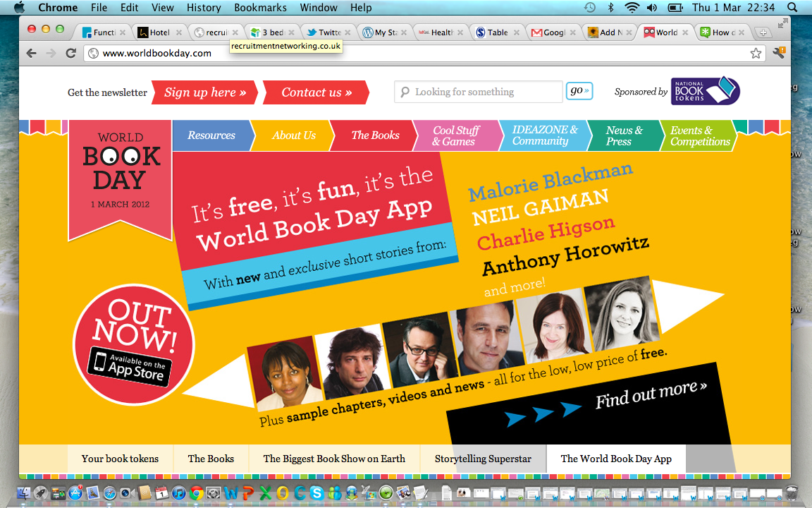Click the back arrow in Chrome
Screen dimensions: 812x508
[x=31, y=54]
